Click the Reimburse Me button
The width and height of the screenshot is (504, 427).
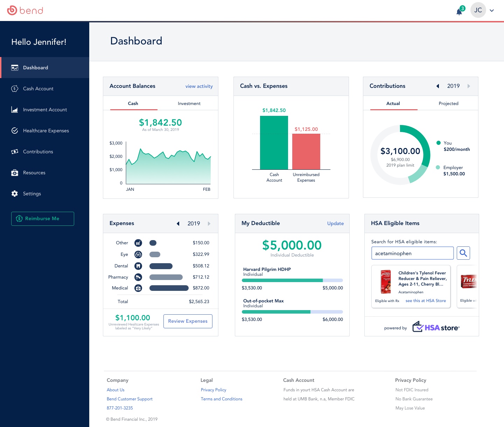43,219
